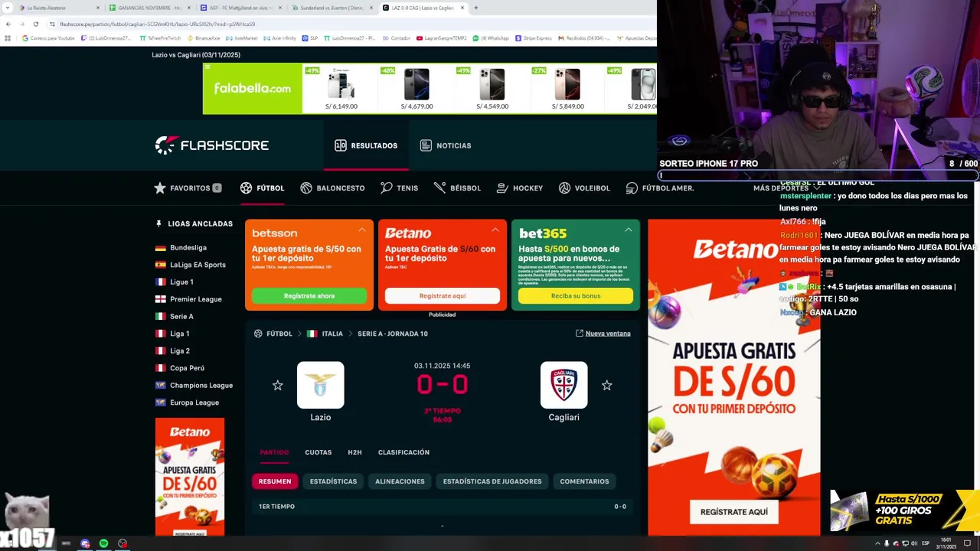The width and height of the screenshot is (980, 551).
Task: Open the WhatsApp bookmark
Action: (x=491, y=38)
